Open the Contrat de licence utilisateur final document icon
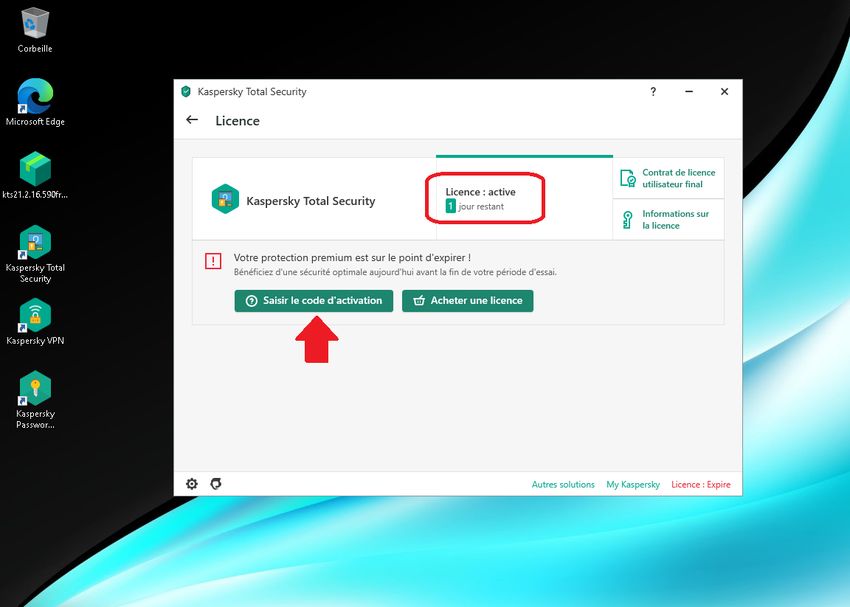Screen dimensions: 850x607 [627, 177]
